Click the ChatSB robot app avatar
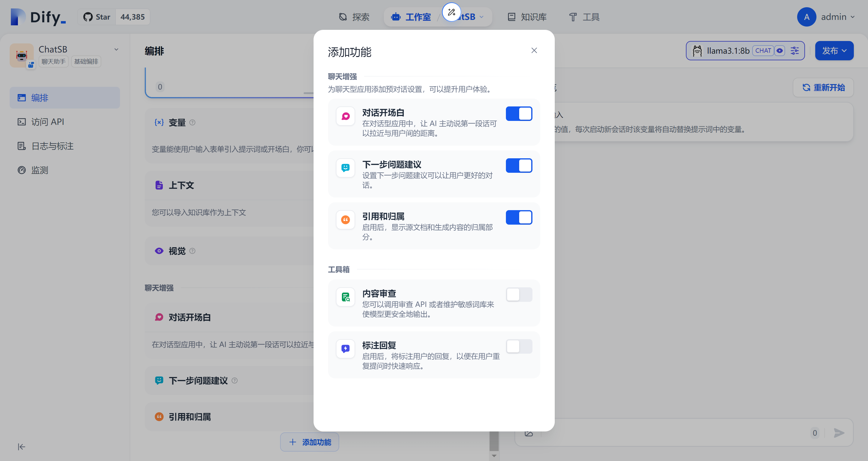Image resolution: width=868 pixels, height=461 pixels. [x=22, y=55]
